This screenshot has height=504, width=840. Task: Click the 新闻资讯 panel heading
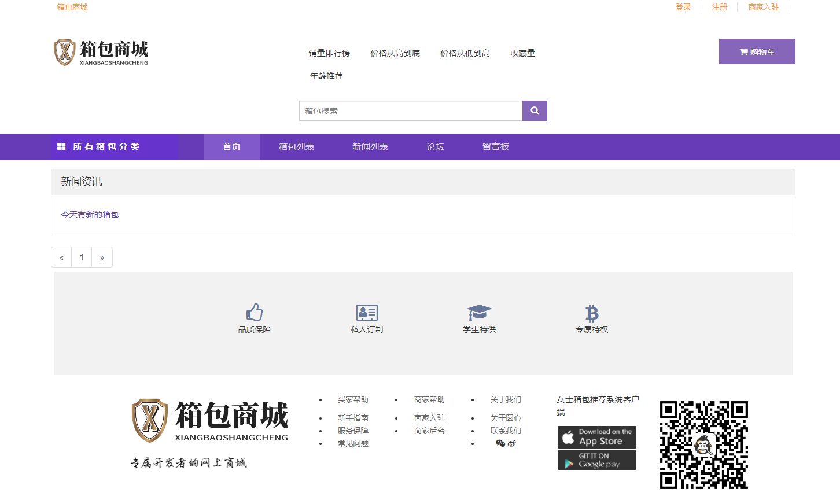click(81, 181)
